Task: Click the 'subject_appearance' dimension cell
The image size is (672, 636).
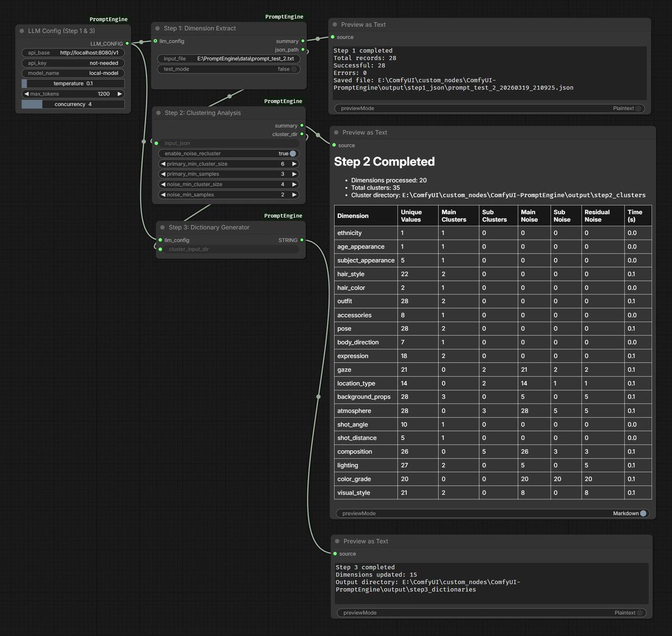Action: 366,261
